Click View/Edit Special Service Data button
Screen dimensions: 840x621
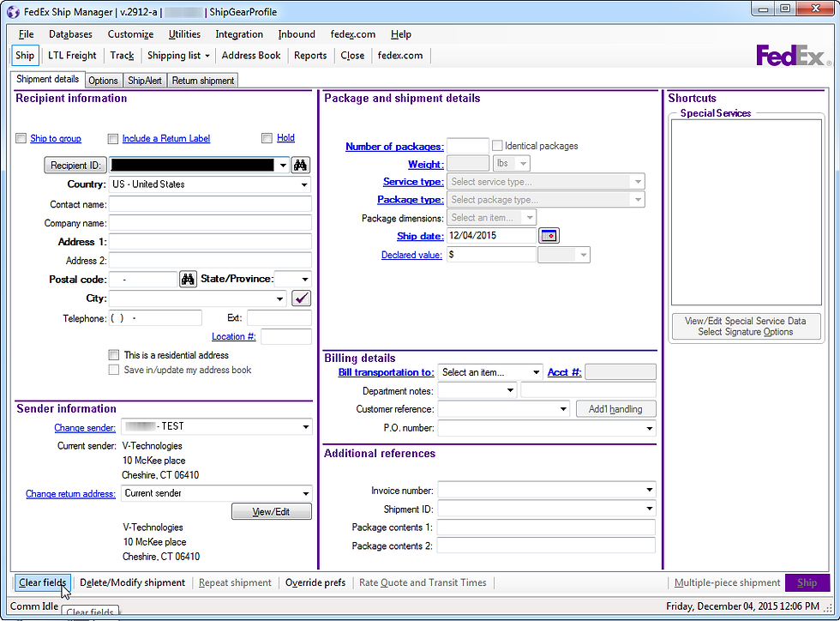[746, 326]
